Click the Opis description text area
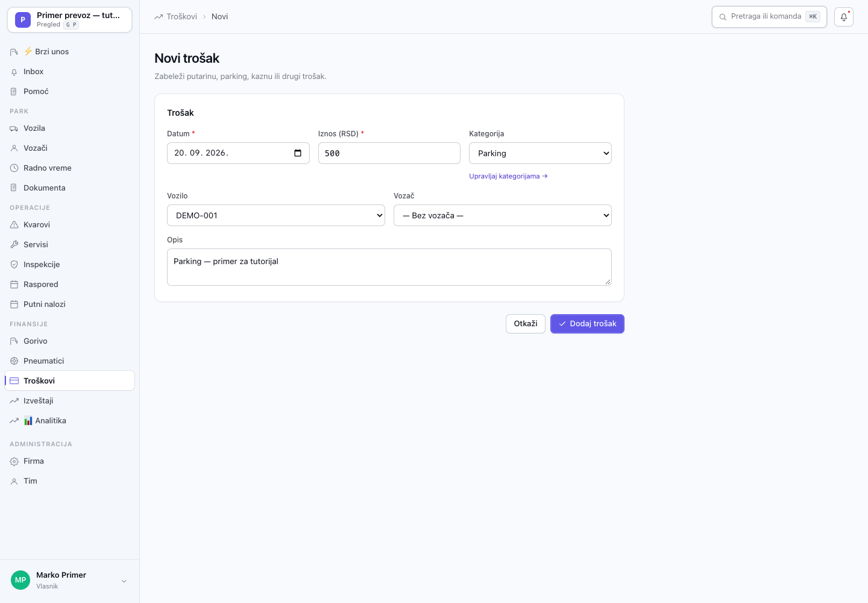The image size is (868, 603). 389,267
